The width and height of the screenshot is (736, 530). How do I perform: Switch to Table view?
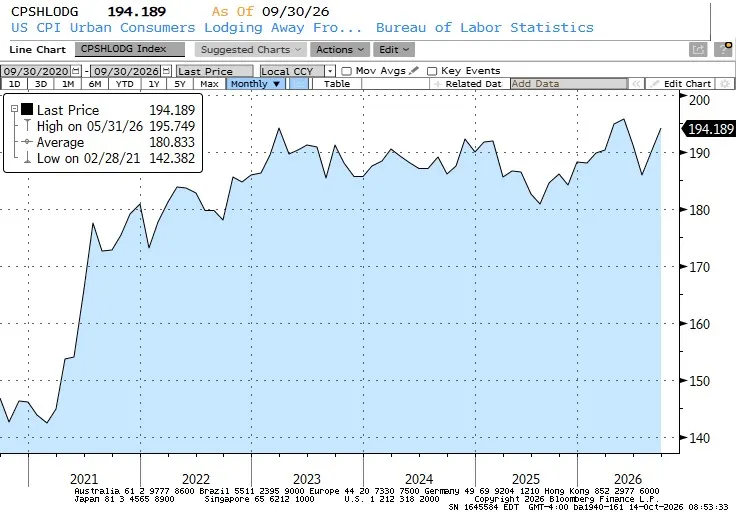[337, 84]
